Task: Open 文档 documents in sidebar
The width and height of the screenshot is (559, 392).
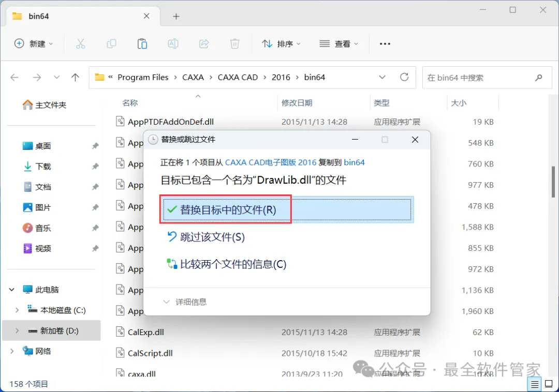Action: 43,187
